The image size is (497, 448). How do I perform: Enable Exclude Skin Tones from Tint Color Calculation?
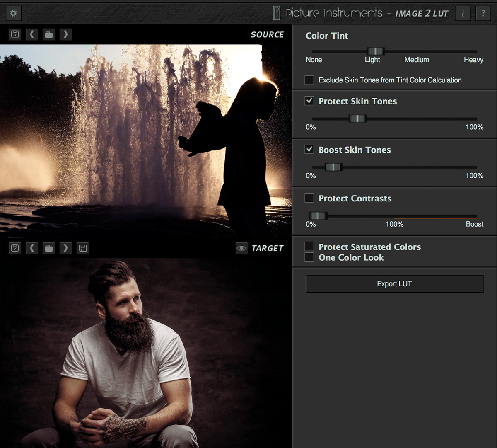[309, 80]
